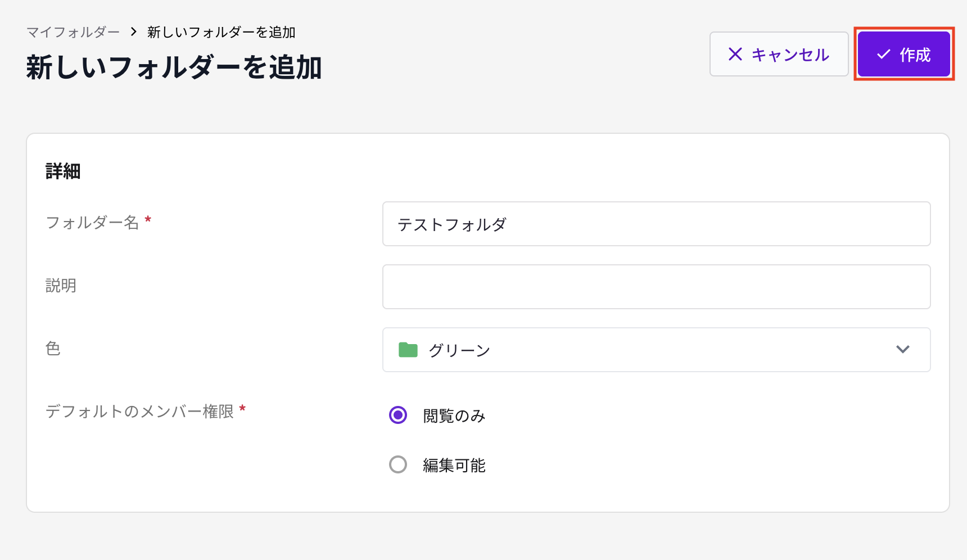Expand color list via chevron arrow

pyautogui.click(x=903, y=349)
